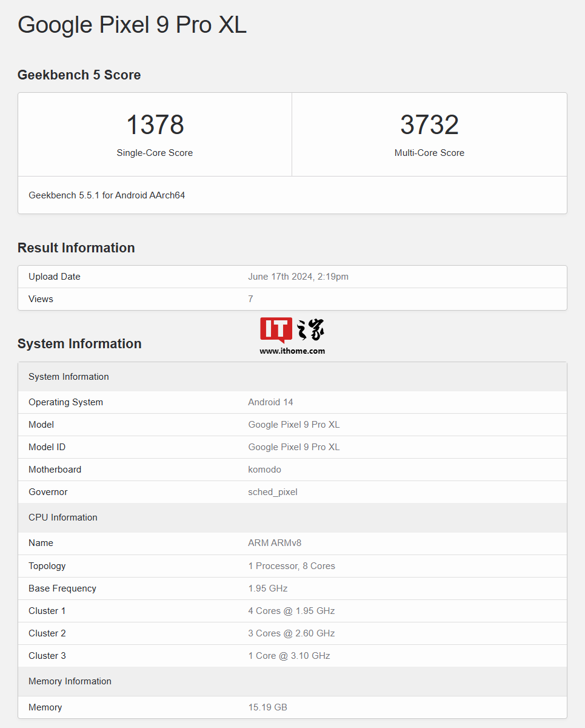Click the Cluster 3 value 1 Core @ 3.10 GHz
This screenshot has height=728, width=585.
289,656
